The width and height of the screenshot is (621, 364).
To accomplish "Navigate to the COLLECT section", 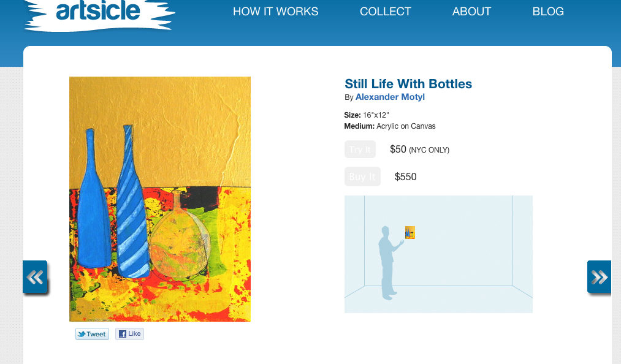I will point(385,12).
